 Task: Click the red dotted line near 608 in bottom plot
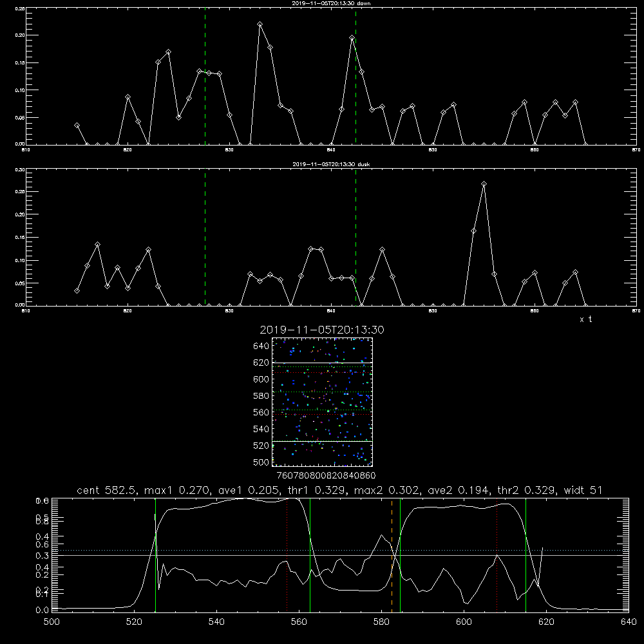(497, 555)
